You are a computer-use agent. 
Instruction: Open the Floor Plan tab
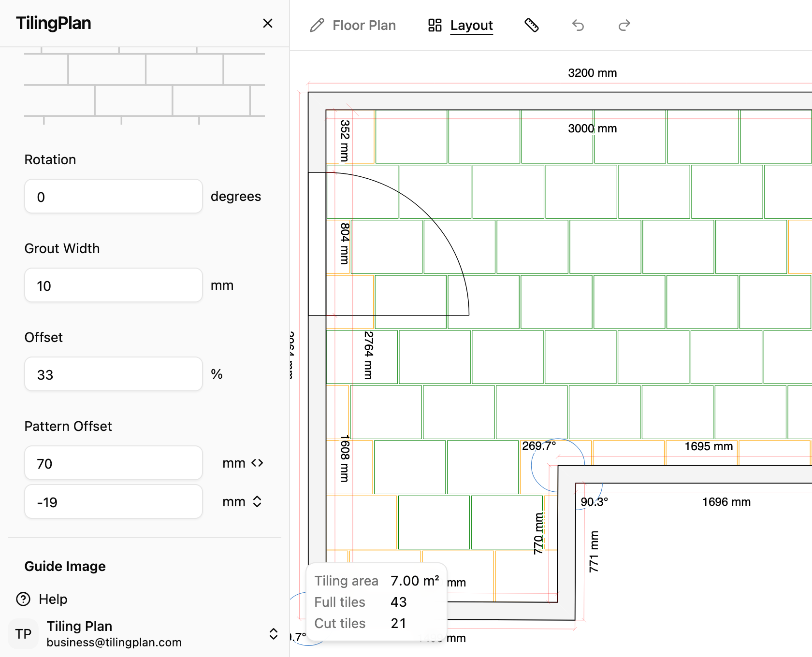tap(353, 25)
